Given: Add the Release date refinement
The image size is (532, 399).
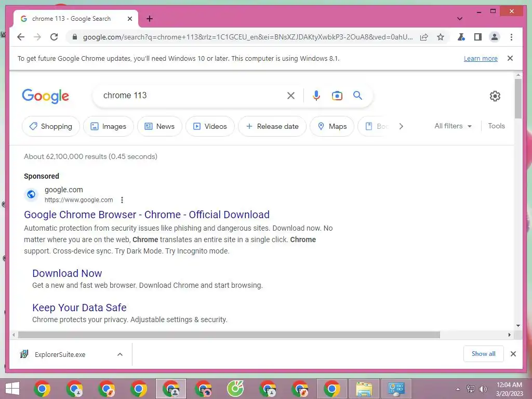Looking at the screenshot, I should pos(272,126).
